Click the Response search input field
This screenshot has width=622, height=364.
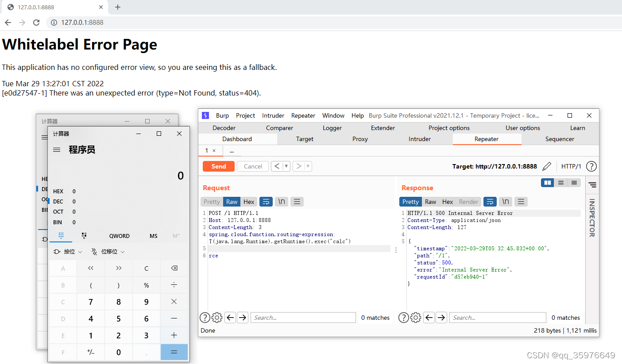(x=498, y=318)
